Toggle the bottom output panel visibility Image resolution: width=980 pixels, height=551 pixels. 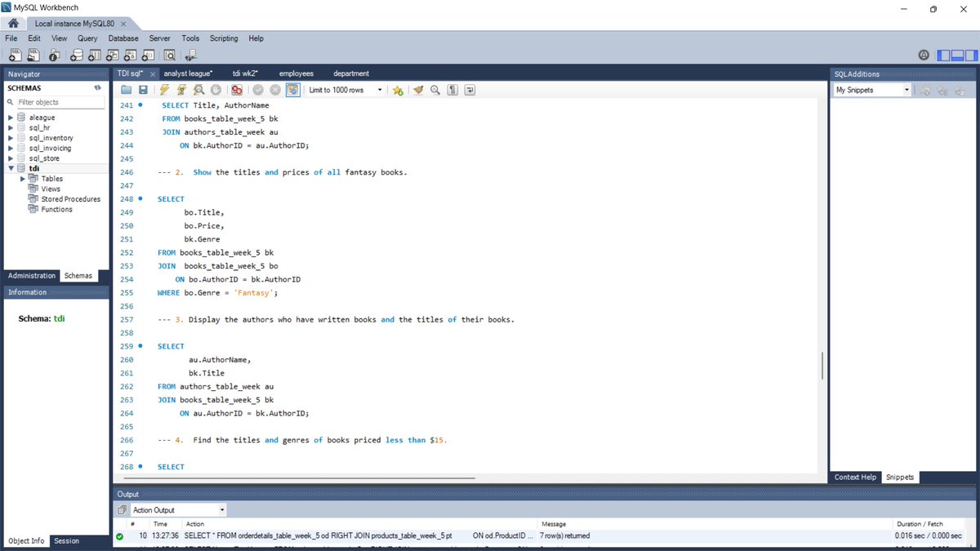[x=957, y=56]
